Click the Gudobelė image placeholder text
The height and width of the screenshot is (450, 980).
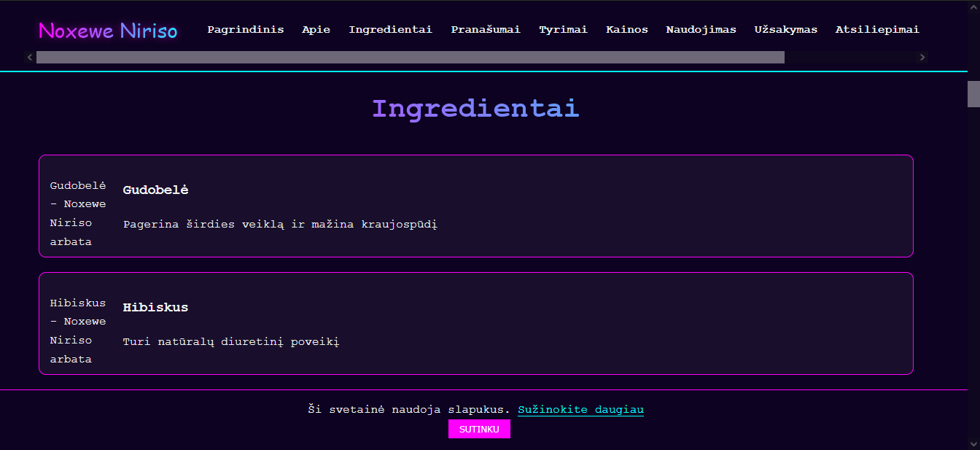[x=78, y=213]
